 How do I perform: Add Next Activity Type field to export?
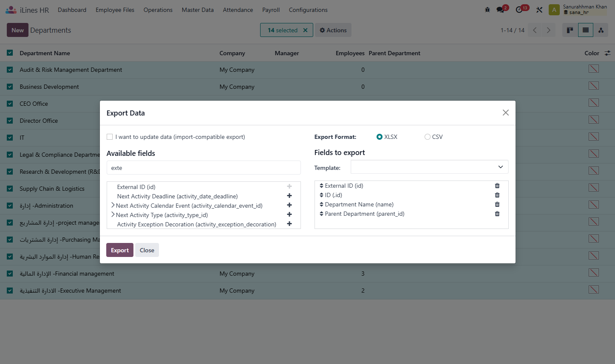point(289,214)
